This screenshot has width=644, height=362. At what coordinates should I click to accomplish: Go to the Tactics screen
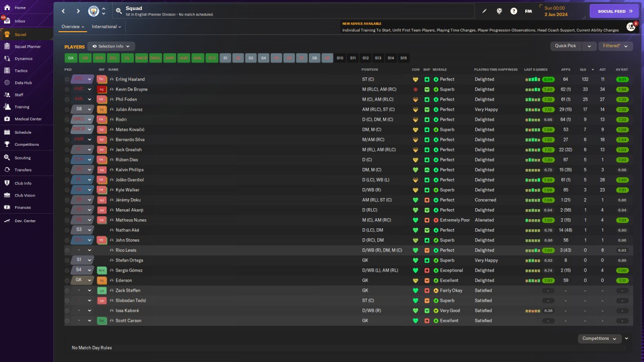(x=21, y=71)
